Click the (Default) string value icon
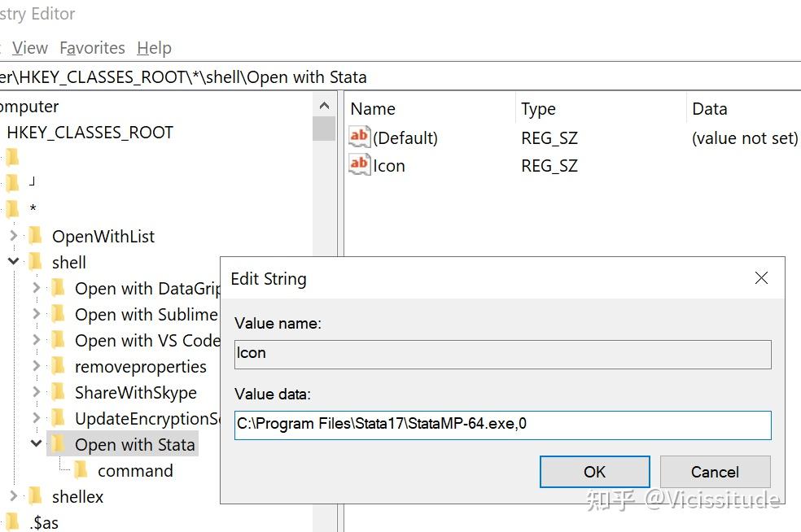Viewport: 801px width, 532px height. (359, 137)
